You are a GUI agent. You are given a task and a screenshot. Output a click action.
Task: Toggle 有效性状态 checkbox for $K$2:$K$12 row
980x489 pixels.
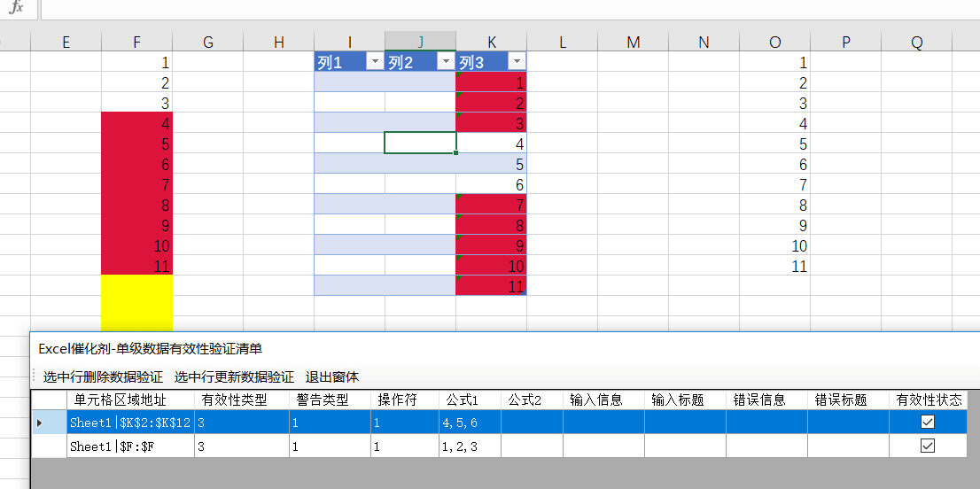[928, 423]
